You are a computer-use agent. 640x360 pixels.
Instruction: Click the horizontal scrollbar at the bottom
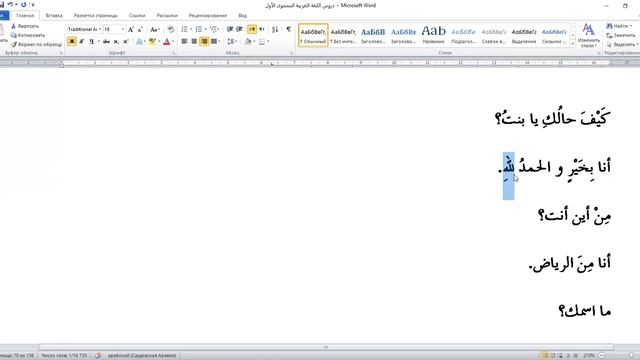tap(326, 347)
